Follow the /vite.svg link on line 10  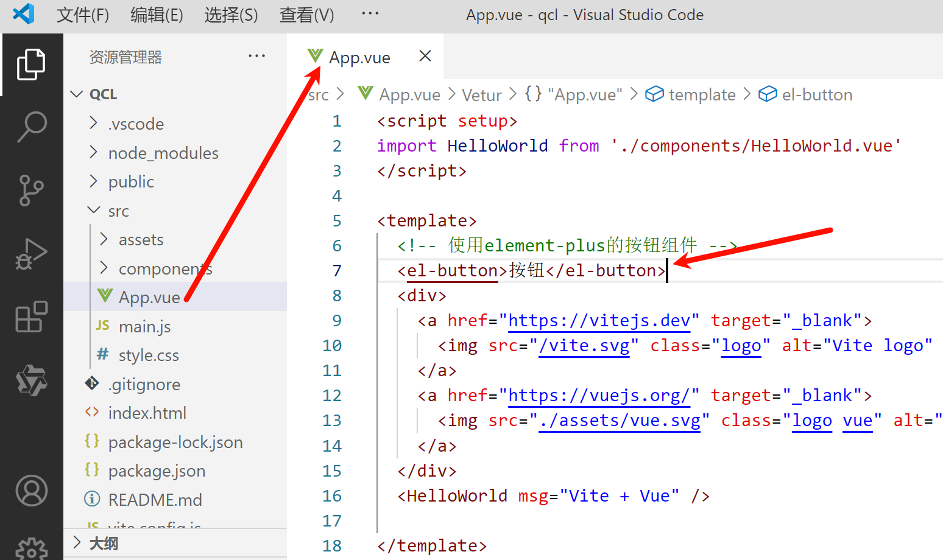pyautogui.click(x=584, y=346)
